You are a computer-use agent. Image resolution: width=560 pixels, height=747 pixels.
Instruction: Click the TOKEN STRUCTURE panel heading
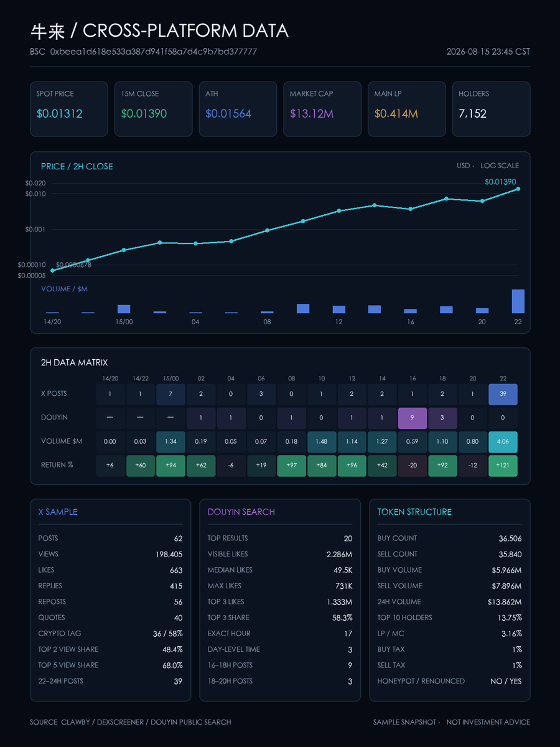click(414, 512)
